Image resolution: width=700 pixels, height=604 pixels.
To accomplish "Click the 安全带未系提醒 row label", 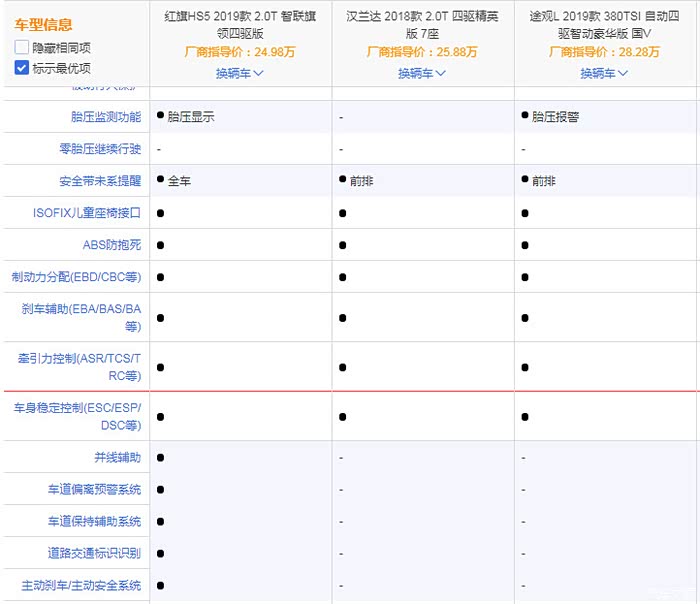I will click(100, 181).
